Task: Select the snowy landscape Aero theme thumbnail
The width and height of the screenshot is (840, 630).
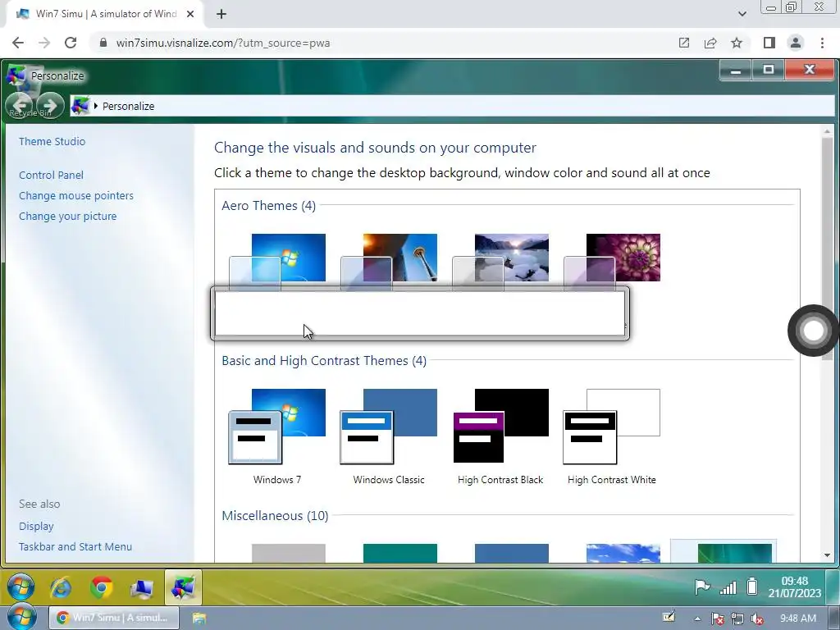Action: 500,262
